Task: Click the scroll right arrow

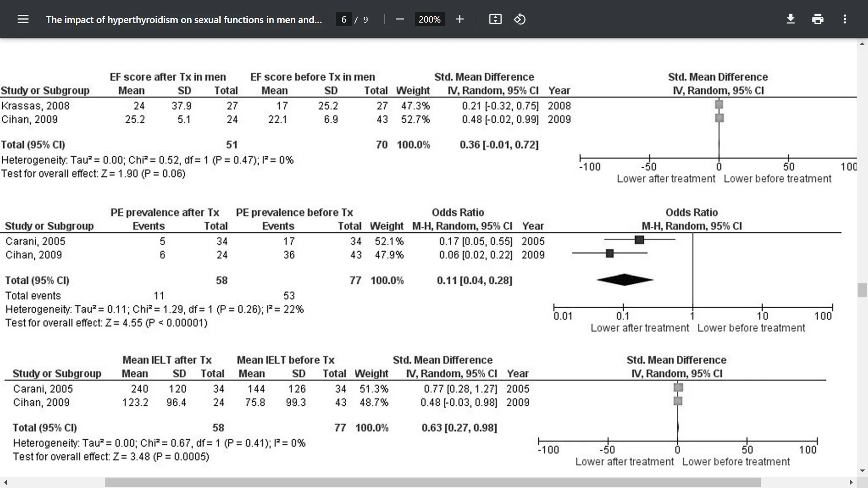Action: (x=851, y=483)
